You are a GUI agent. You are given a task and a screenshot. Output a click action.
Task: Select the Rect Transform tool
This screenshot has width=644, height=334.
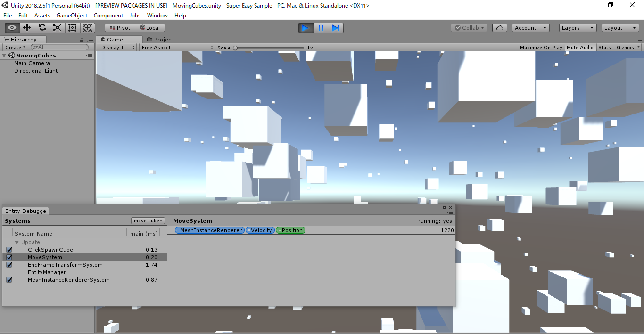(x=72, y=27)
